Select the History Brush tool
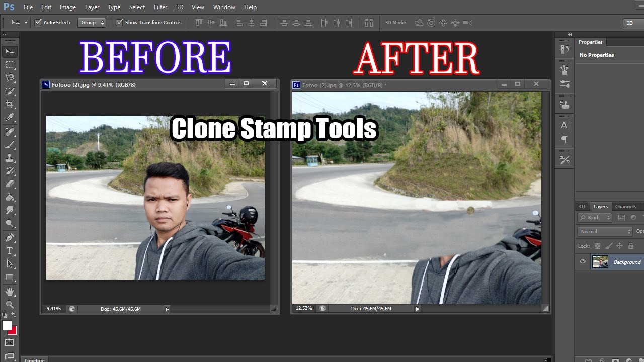The image size is (644, 362). 10,171
